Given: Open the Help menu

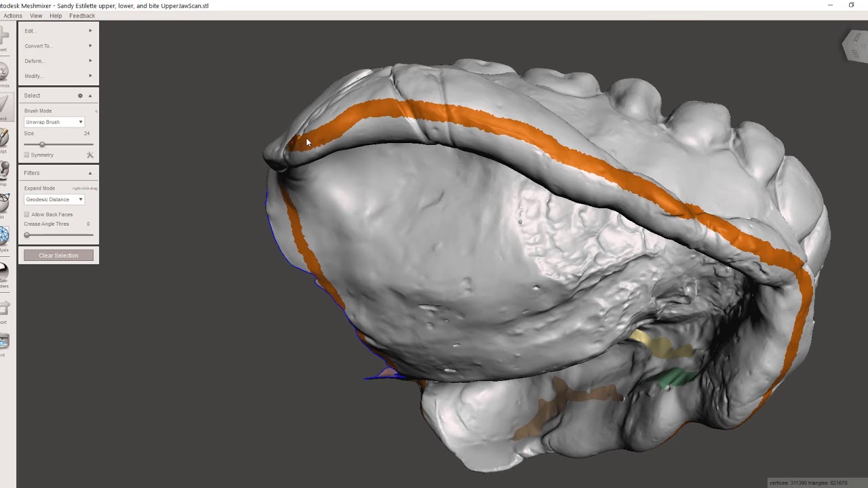Looking at the screenshot, I should pyautogui.click(x=56, y=16).
